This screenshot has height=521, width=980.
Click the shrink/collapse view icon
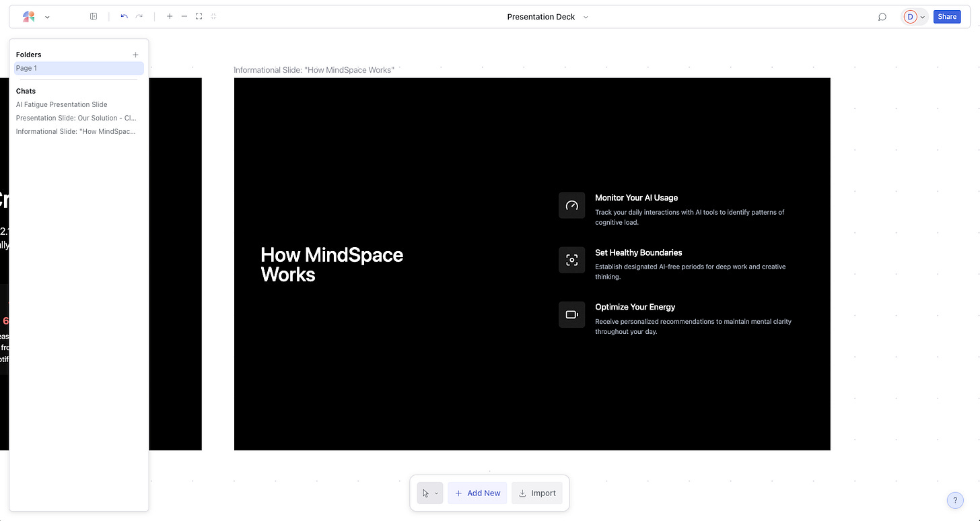pyautogui.click(x=213, y=17)
